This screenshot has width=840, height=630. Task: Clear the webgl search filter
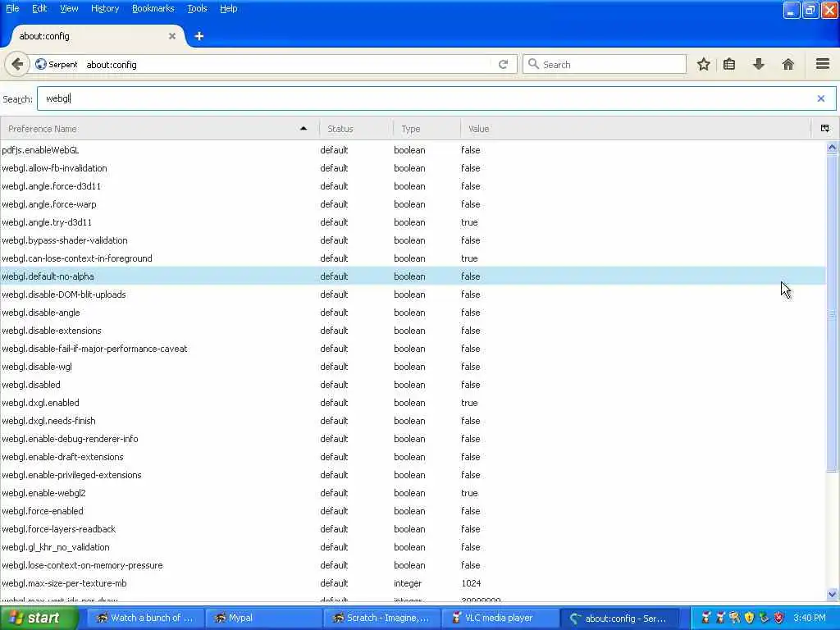coord(820,98)
